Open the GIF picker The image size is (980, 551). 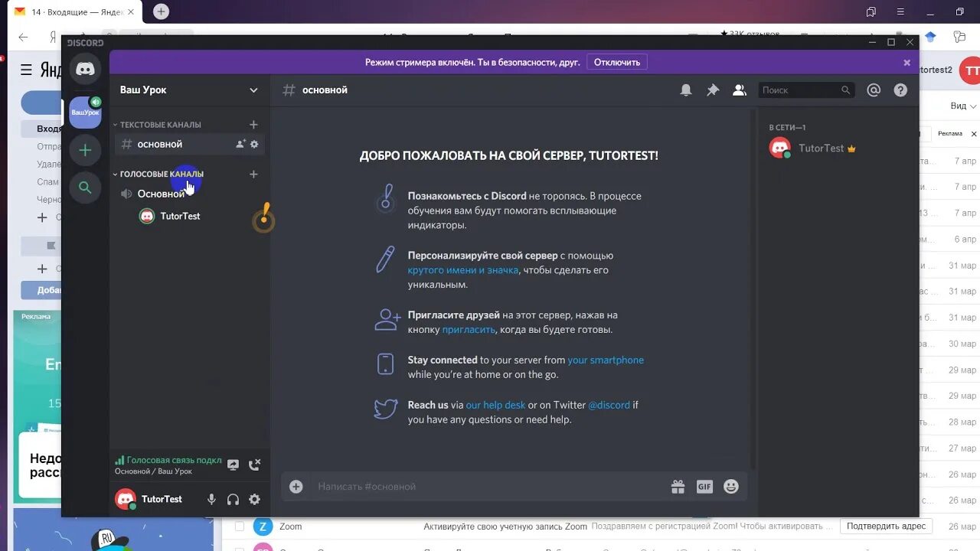point(704,487)
